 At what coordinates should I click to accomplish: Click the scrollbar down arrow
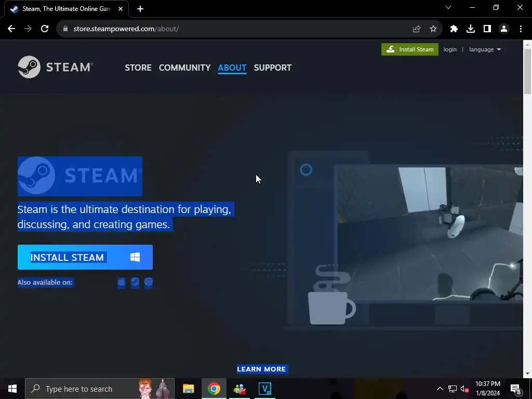click(x=528, y=374)
